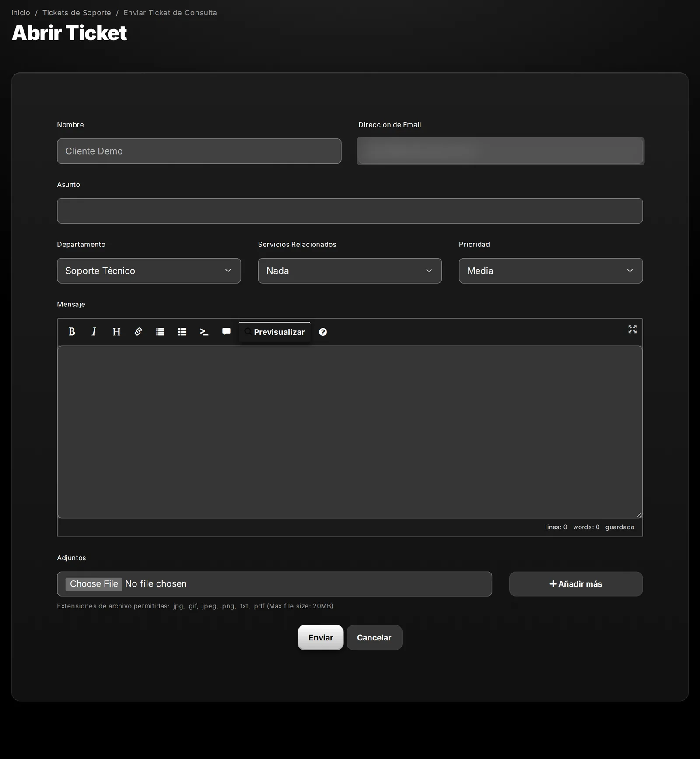The width and height of the screenshot is (700, 759).
Task: Click the Enviar button
Action: coord(321,637)
